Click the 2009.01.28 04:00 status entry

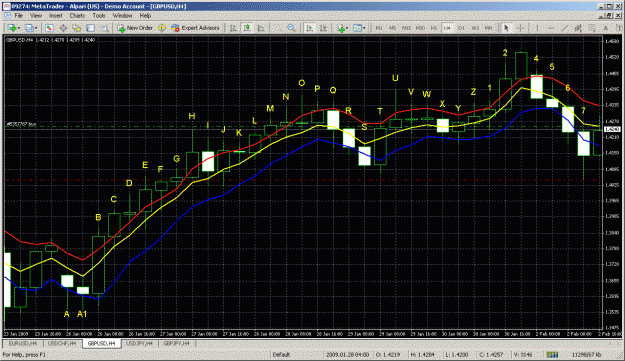point(347,355)
